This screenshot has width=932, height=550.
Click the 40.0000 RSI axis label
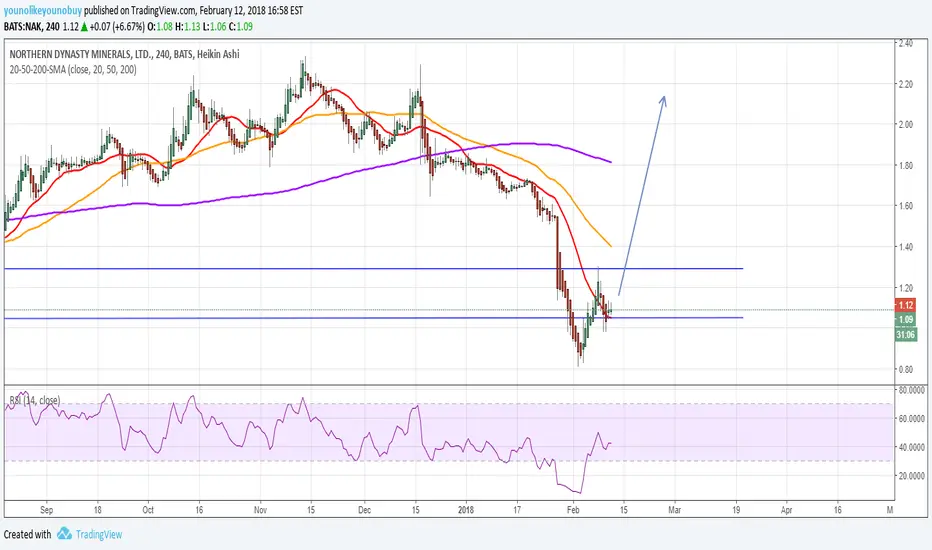click(x=911, y=447)
